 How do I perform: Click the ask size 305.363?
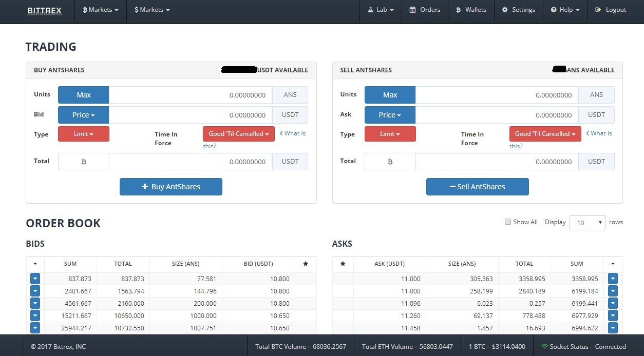(x=481, y=279)
